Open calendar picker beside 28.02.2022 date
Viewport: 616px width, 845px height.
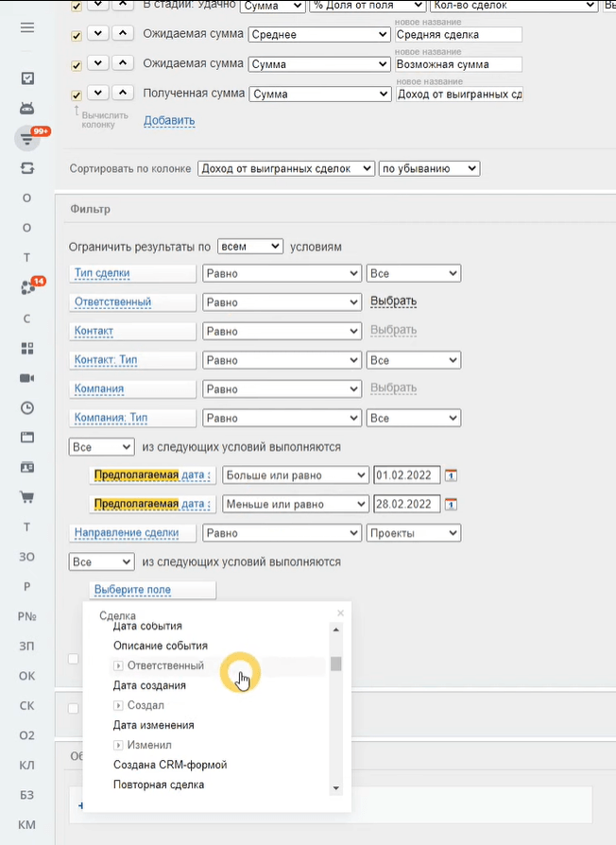pyautogui.click(x=451, y=505)
